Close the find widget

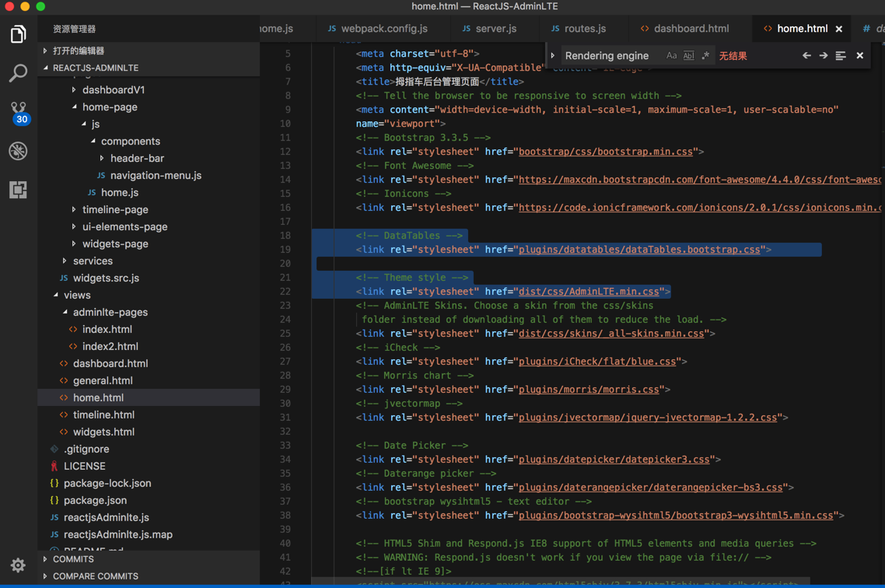[859, 56]
